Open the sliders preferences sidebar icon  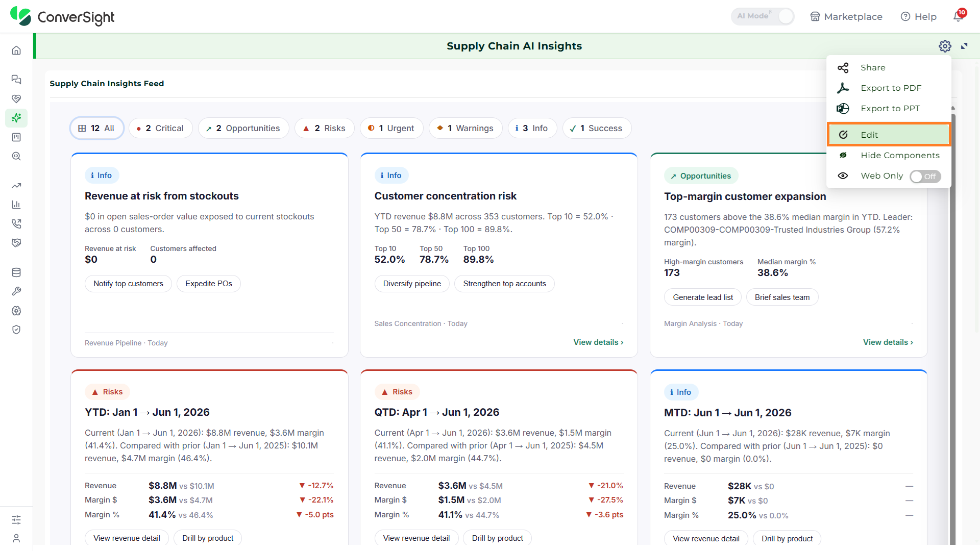pos(16,520)
